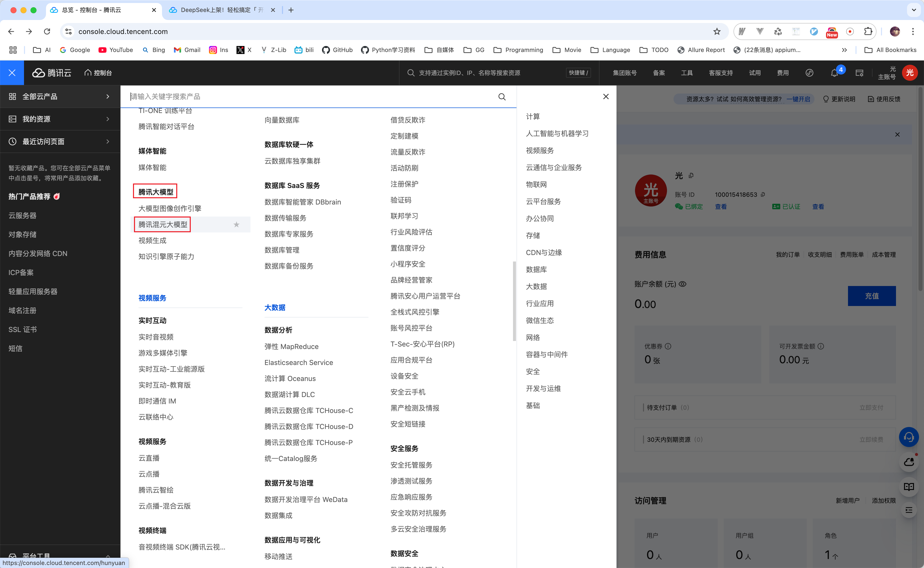Close the blue X menu toggle button
Screen dimensions: 924x568
[12, 72]
